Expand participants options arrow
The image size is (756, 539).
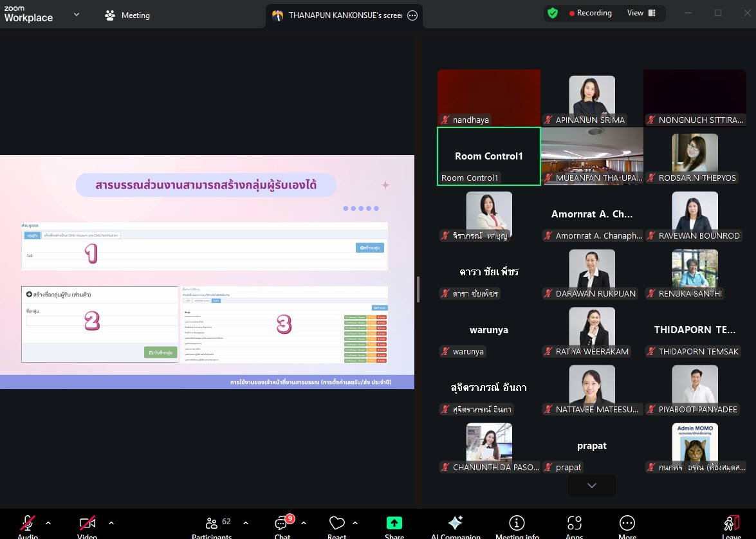coord(246,523)
